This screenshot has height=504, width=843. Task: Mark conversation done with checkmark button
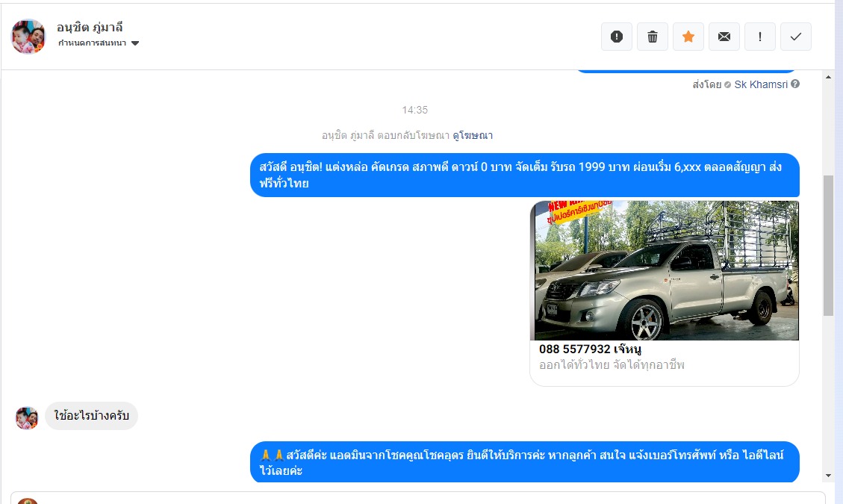pos(796,37)
